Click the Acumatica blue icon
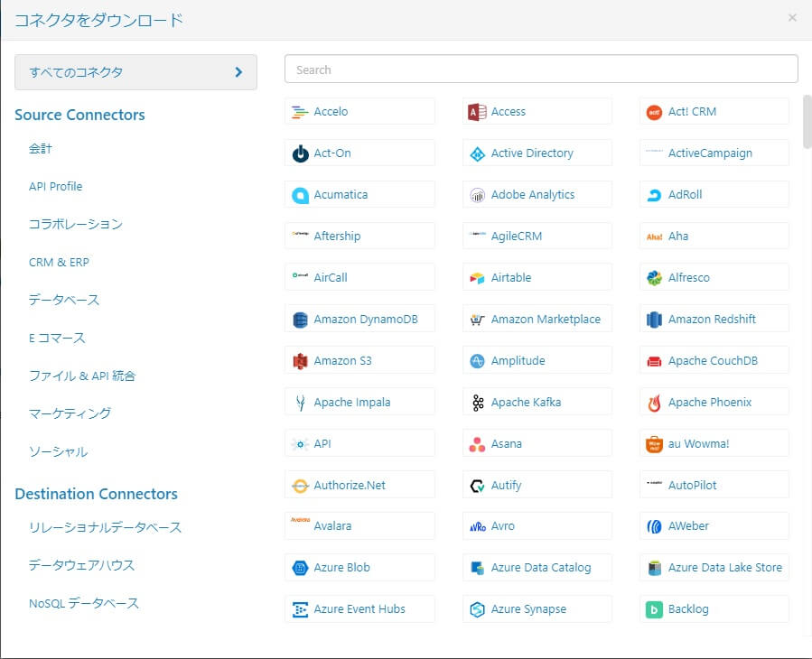Image resolution: width=812 pixels, height=659 pixels. 300,195
